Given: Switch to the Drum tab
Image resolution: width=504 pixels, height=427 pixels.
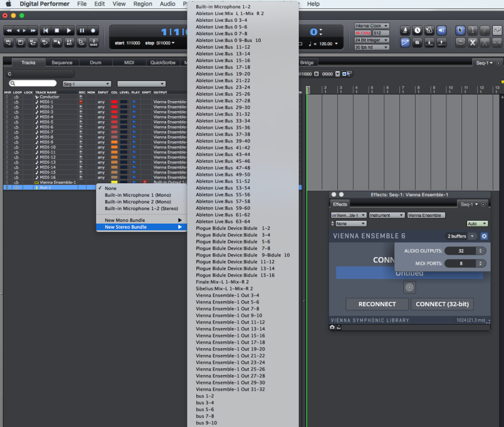Looking at the screenshot, I should tap(96, 63).
